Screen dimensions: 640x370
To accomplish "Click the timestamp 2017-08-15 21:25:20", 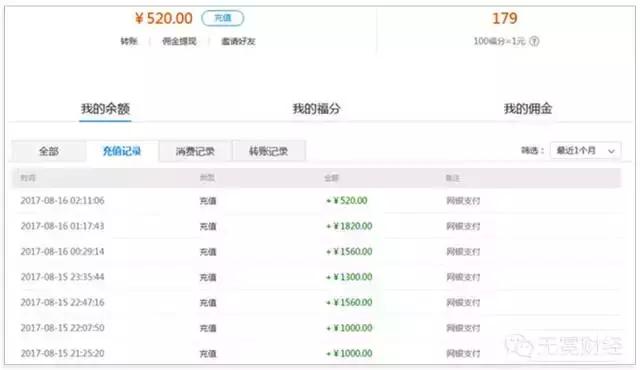I will click(62, 353).
